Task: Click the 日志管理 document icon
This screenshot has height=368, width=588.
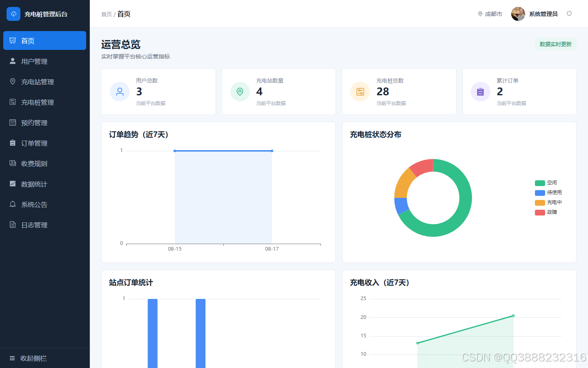Action: pyautogui.click(x=13, y=224)
